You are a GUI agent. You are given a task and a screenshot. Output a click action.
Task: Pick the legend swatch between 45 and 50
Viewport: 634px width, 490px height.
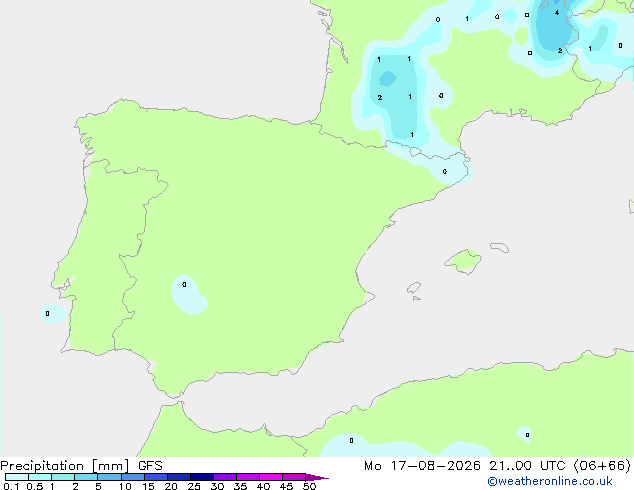tap(294, 477)
